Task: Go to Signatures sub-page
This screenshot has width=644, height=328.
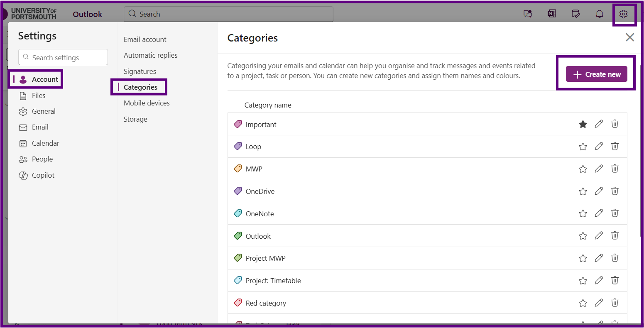Action: 140,71
